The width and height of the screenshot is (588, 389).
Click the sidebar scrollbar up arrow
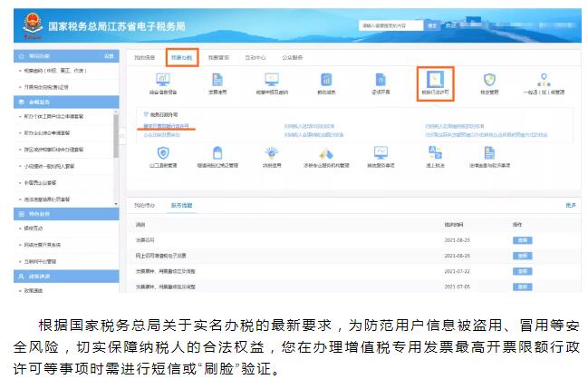point(116,112)
